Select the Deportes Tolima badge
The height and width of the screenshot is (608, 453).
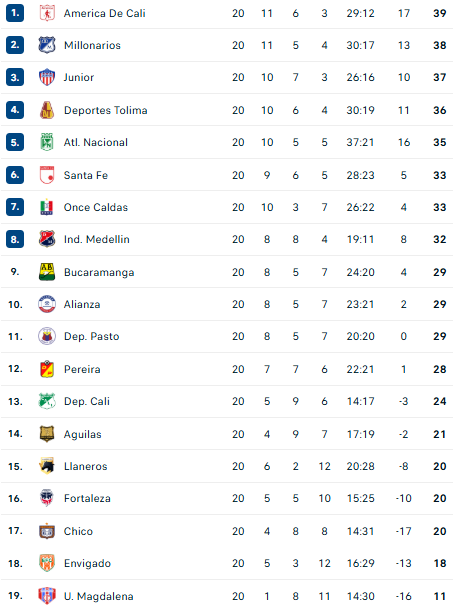point(47,110)
